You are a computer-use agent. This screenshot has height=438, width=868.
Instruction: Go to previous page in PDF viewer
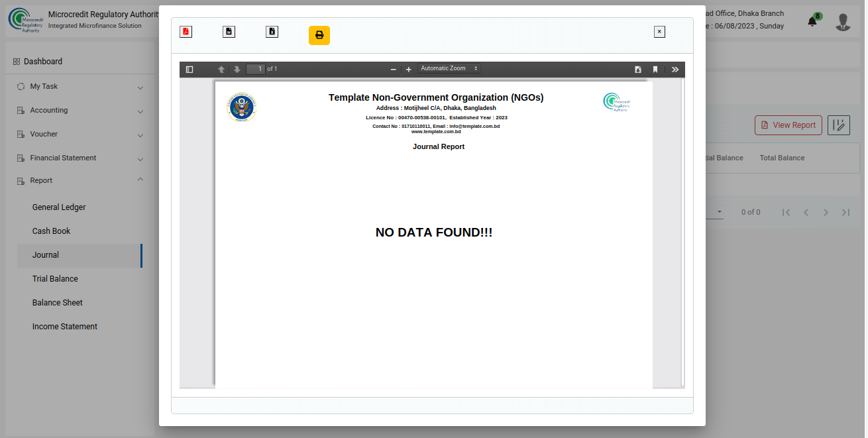coord(221,70)
